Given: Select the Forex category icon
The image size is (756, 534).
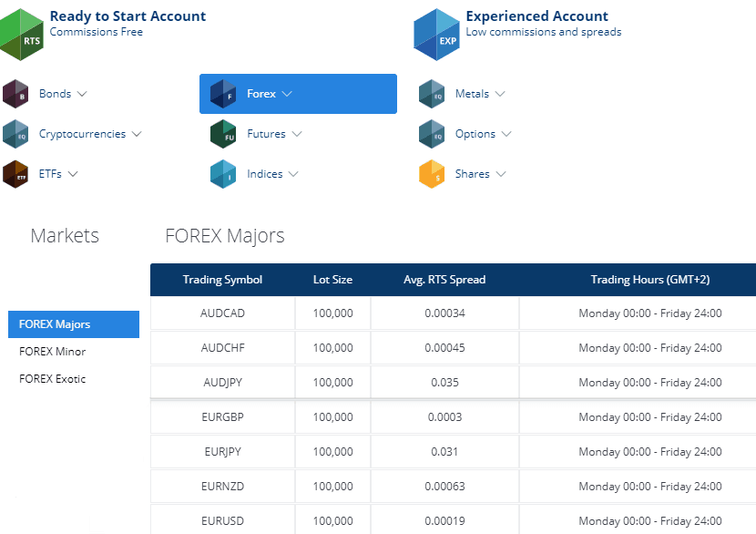Looking at the screenshot, I should (x=224, y=93).
